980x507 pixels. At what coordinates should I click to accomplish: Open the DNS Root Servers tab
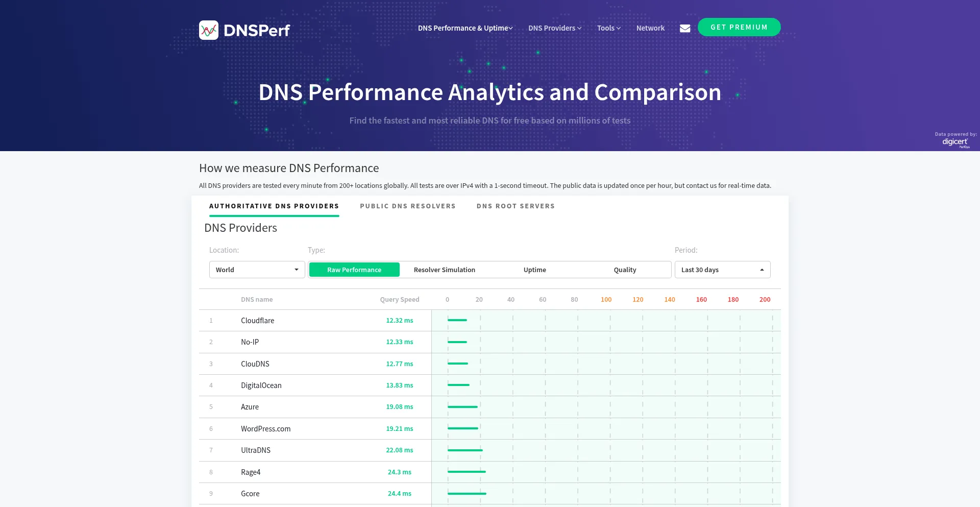click(x=516, y=206)
